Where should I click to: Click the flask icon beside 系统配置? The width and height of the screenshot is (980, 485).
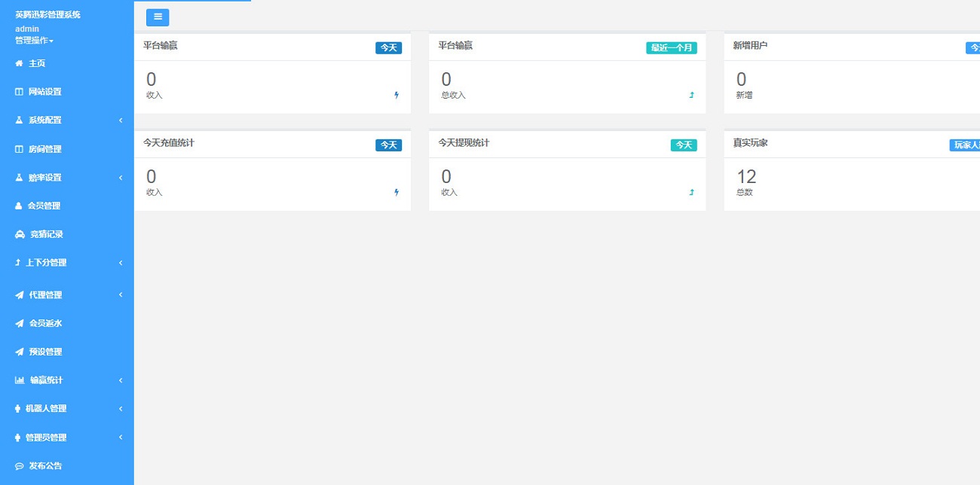click(20, 120)
